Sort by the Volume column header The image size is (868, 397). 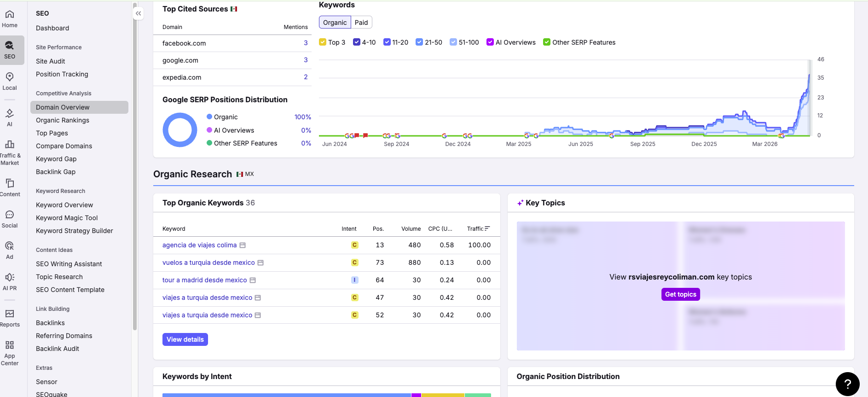click(x=411, y=229)
